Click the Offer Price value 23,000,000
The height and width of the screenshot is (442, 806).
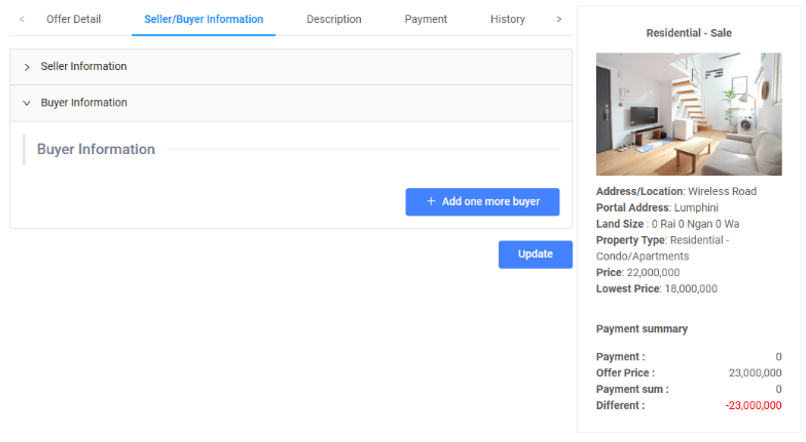755,373
